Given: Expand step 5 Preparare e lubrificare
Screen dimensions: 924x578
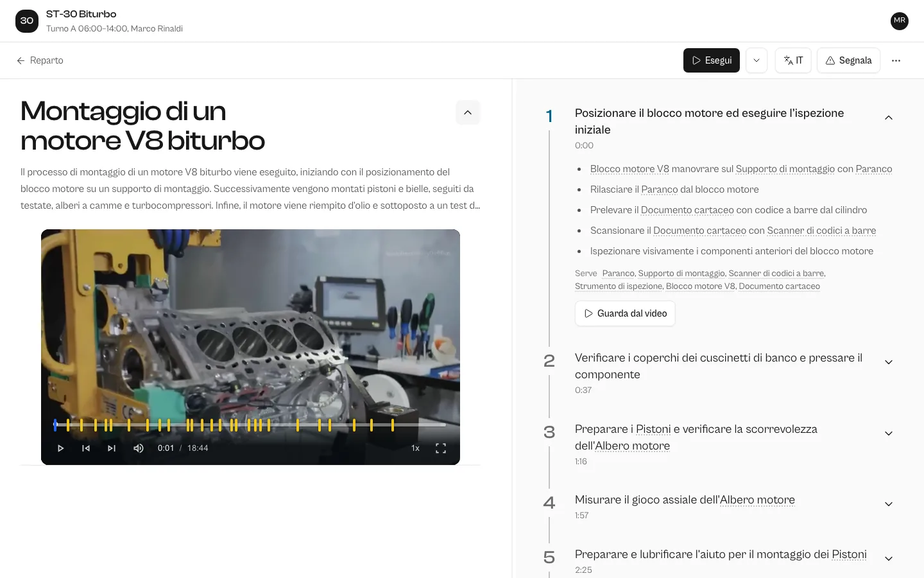Looking at the screenshot, I should 889,559.
